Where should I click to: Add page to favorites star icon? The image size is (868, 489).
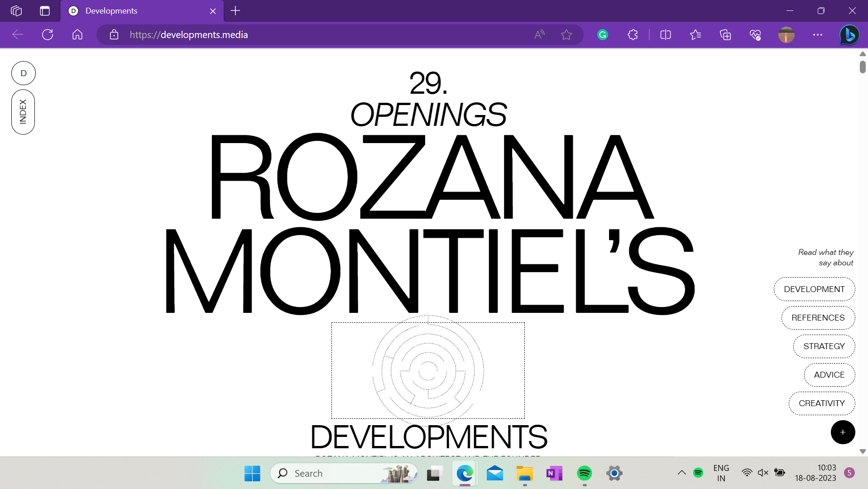point(566,35)
